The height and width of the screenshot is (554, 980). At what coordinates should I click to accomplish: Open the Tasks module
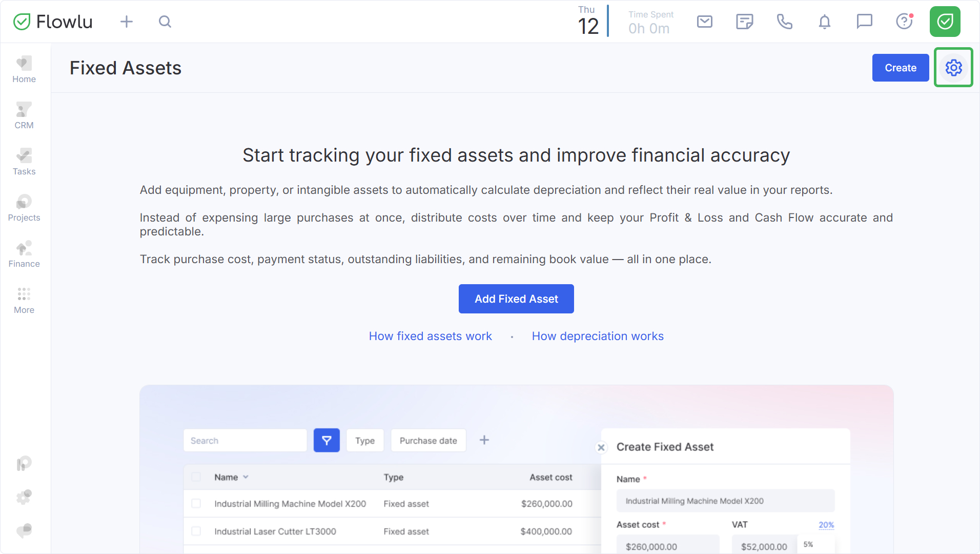point(24,162)
